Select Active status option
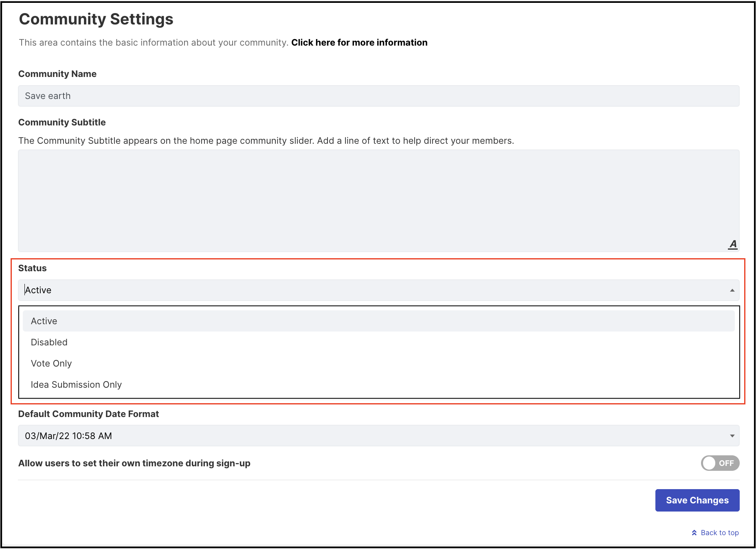The image size is (756, 549). tap(379, 321)
